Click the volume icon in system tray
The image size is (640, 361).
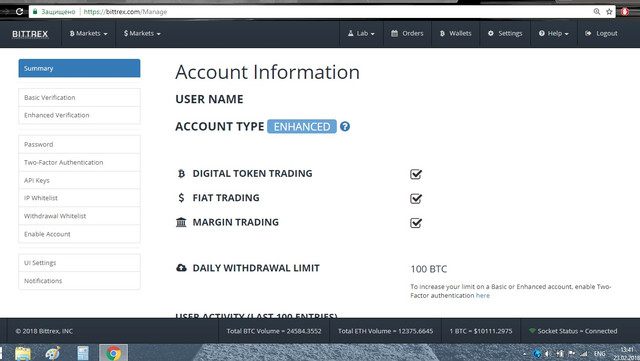coord(548,354)
